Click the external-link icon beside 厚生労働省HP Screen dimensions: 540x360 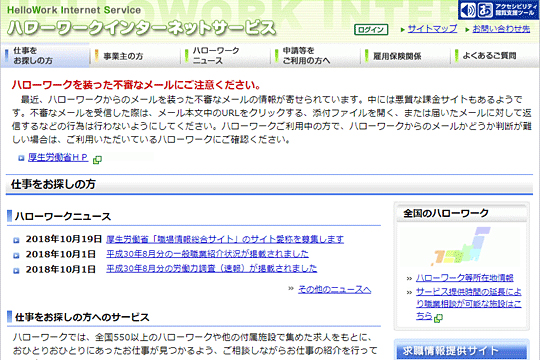coord(97,160)
